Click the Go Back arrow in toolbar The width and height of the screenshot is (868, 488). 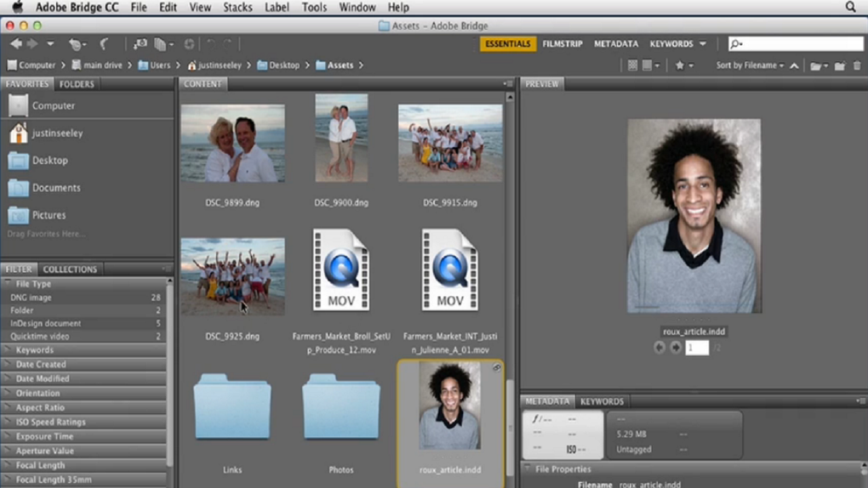[15, 44]
